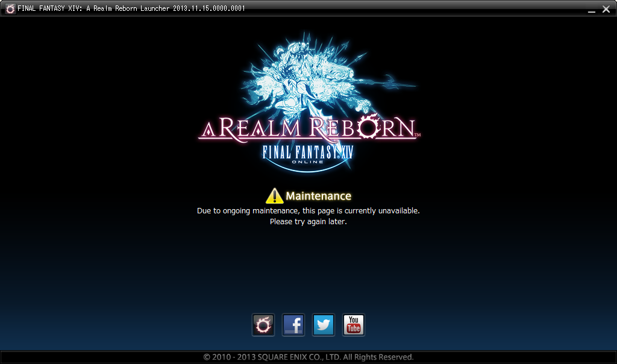The width and height of the screenshot is (617, 364).
Task: Click the launcher title bar text
Action: 131,8
